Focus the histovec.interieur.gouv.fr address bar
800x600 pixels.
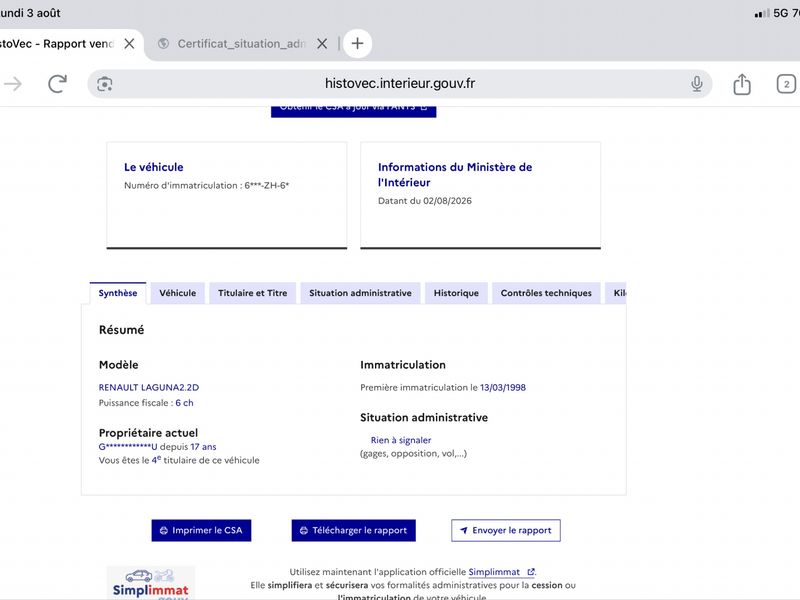point(399,84)
